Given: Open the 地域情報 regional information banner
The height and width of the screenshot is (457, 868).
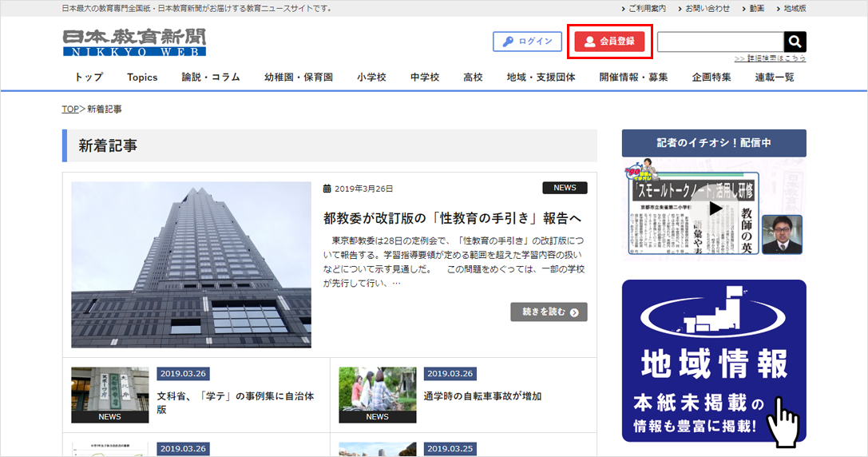Looking at the screenshot, I should [x=714, y=361].
